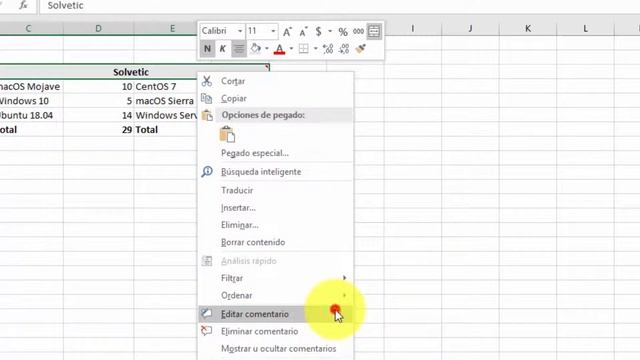Select column I header
This screenshot has width=640, height=360.
coord(413,28)
